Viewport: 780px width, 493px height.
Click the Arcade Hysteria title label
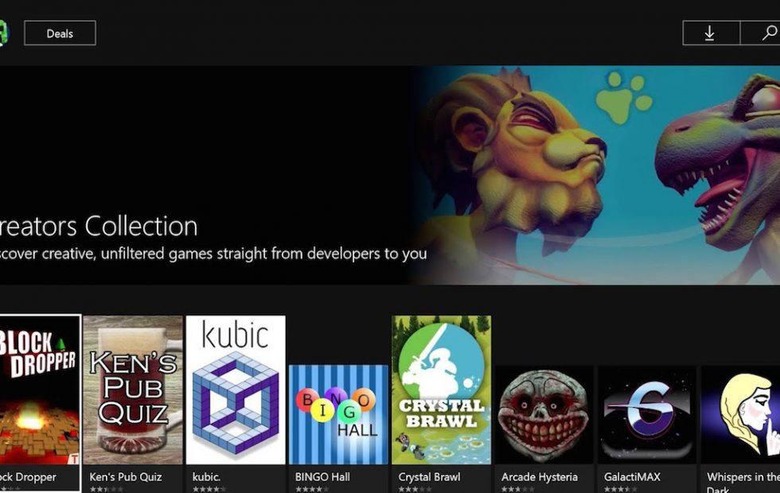[539, 477]
